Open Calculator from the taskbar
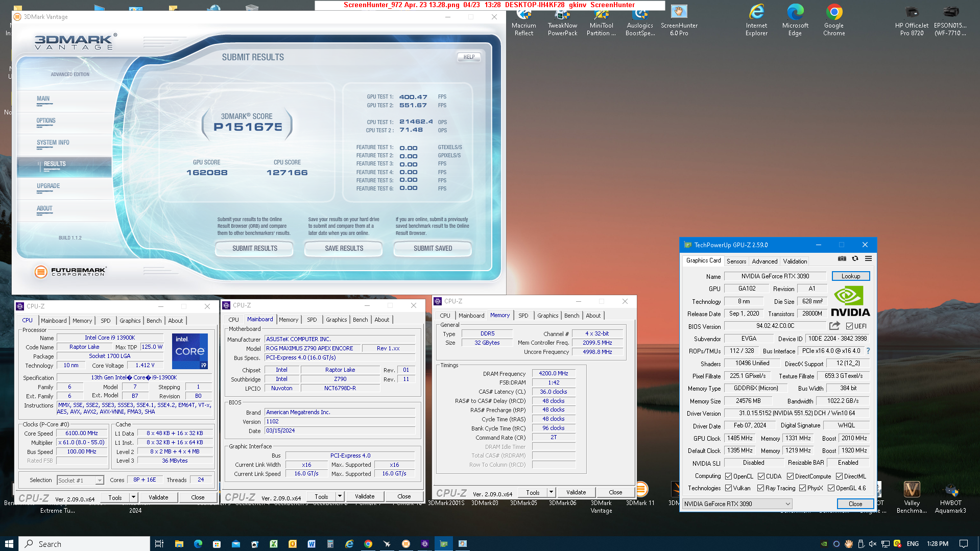Viewport: 980px width, 551px height. pos(330,544)
